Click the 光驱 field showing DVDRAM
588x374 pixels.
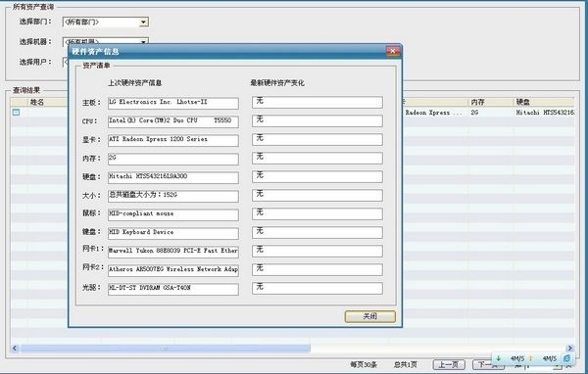pos(173,289)
